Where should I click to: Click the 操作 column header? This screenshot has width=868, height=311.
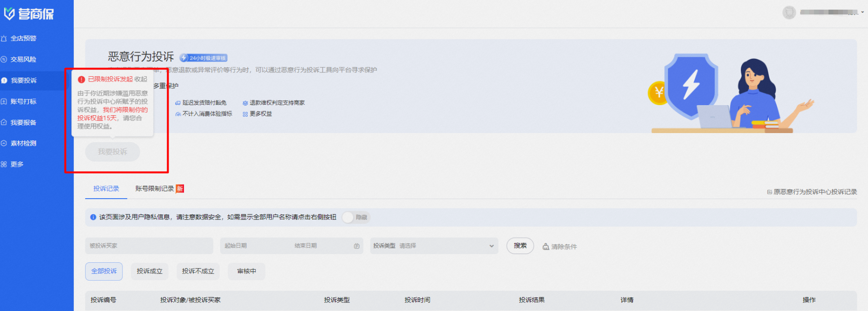809,300
